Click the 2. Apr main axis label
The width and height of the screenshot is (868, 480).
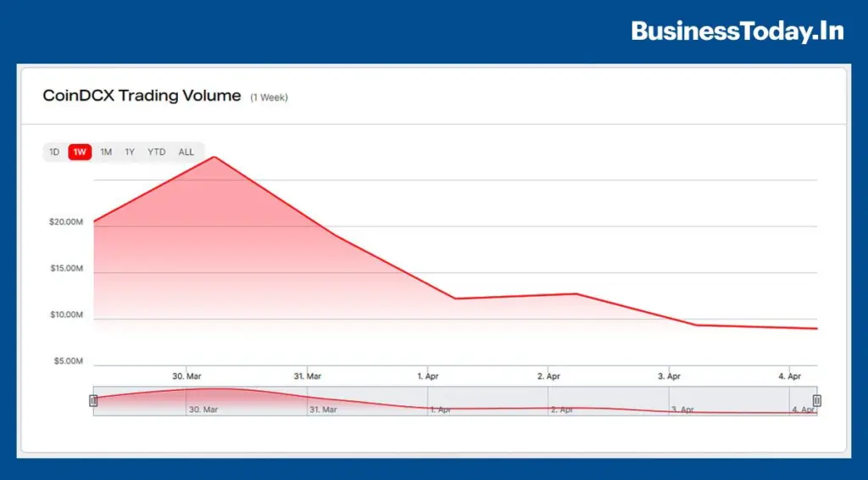(548, 377)
